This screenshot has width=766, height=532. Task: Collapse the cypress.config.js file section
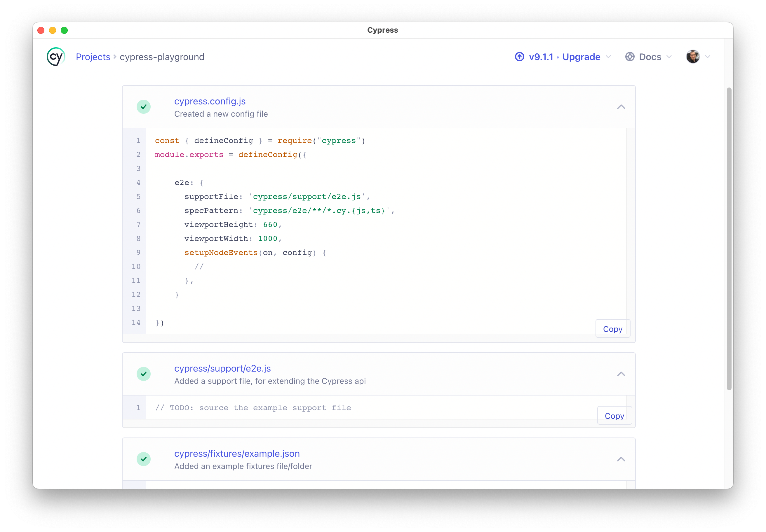(x=621, y=107)
